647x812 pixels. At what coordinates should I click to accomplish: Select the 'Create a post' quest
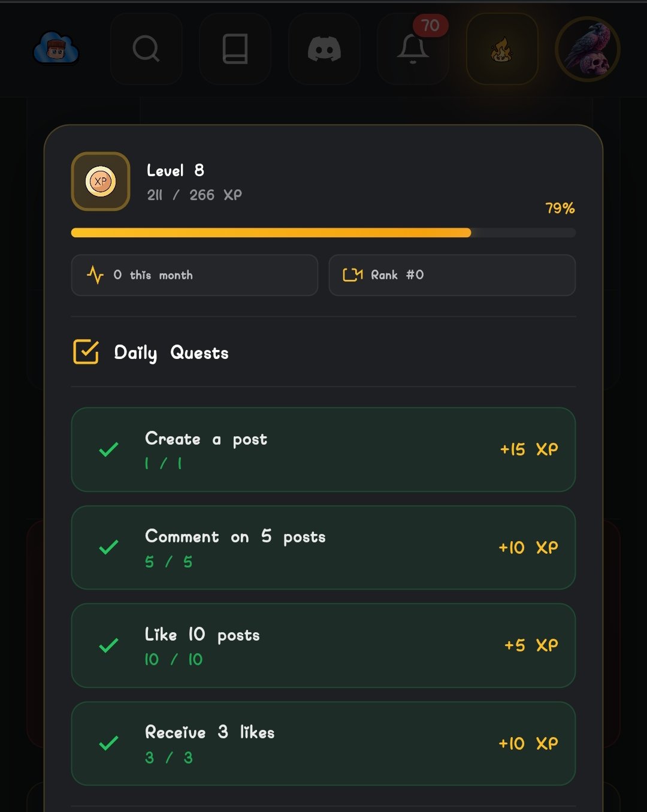pyautogui.click(x=323, y=449)
